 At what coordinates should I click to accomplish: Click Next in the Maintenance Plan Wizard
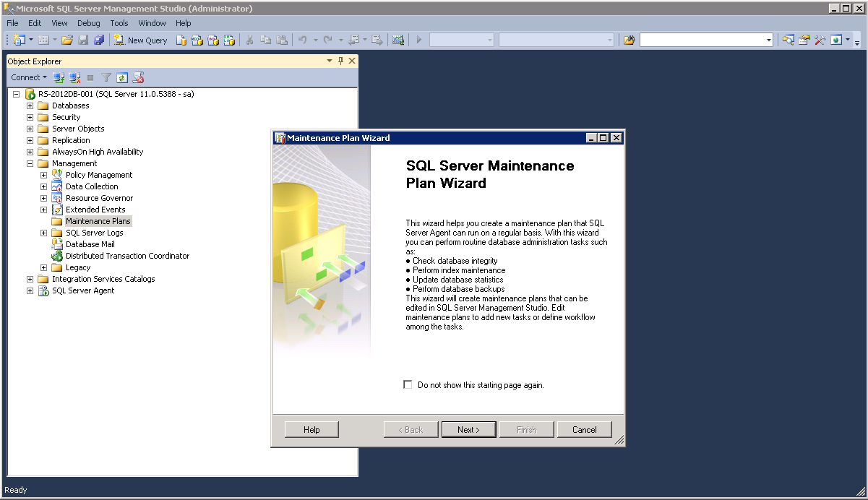(468, 430)
